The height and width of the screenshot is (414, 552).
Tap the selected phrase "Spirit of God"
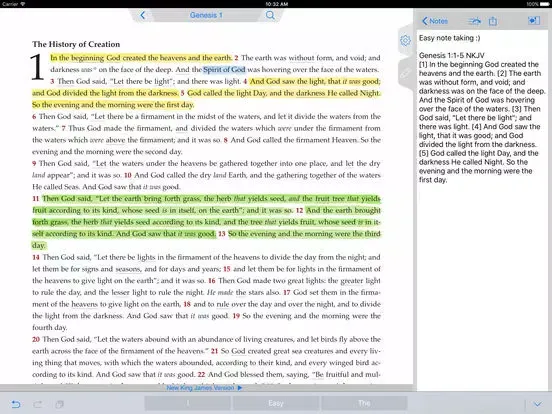224,69
